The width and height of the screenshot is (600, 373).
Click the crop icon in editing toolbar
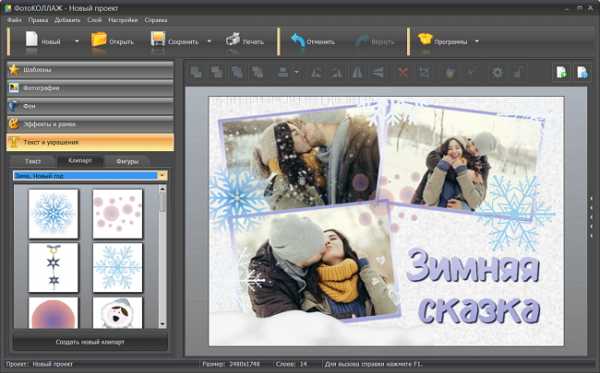[x=424, y=72]
